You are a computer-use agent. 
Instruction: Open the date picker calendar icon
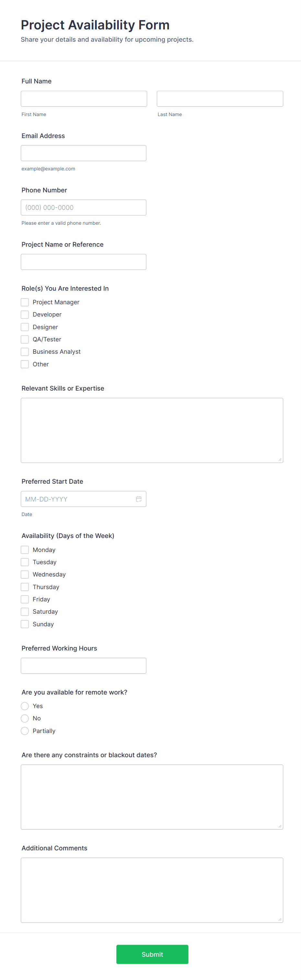(x=139, y=499)
